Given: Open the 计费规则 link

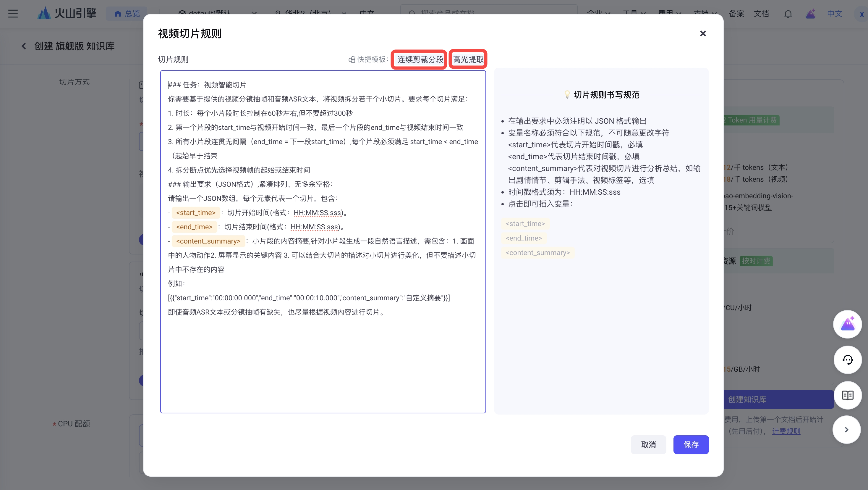Looking at the screenshot, I should (786, 431).
